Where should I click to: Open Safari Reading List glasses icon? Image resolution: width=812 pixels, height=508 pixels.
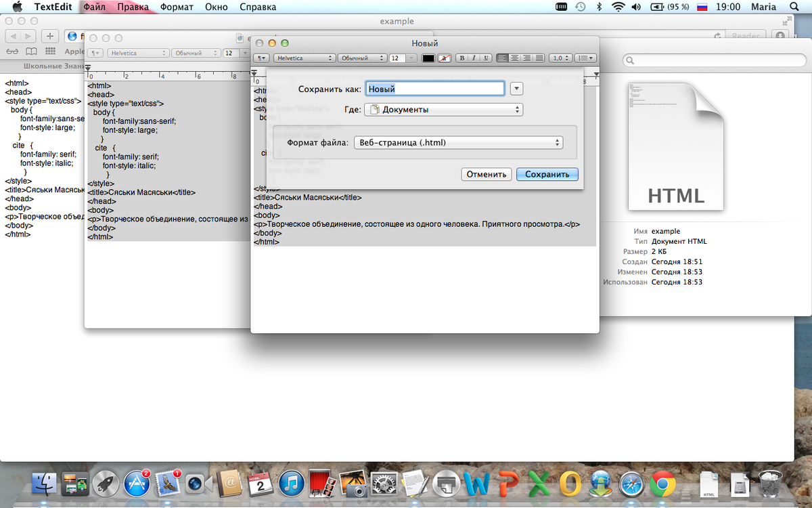click(x=13, y=51)
